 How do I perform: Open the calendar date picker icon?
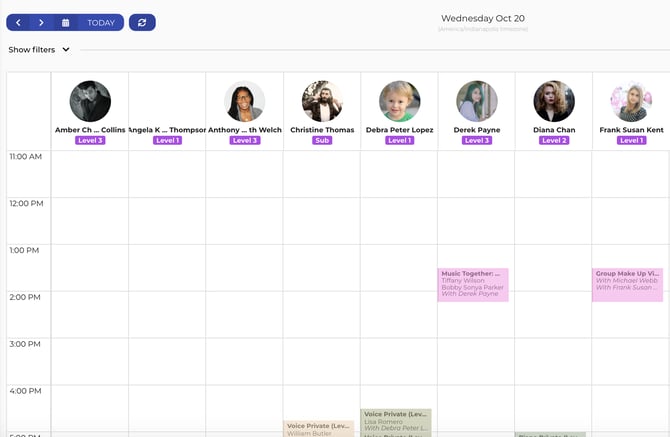point(65,23)
